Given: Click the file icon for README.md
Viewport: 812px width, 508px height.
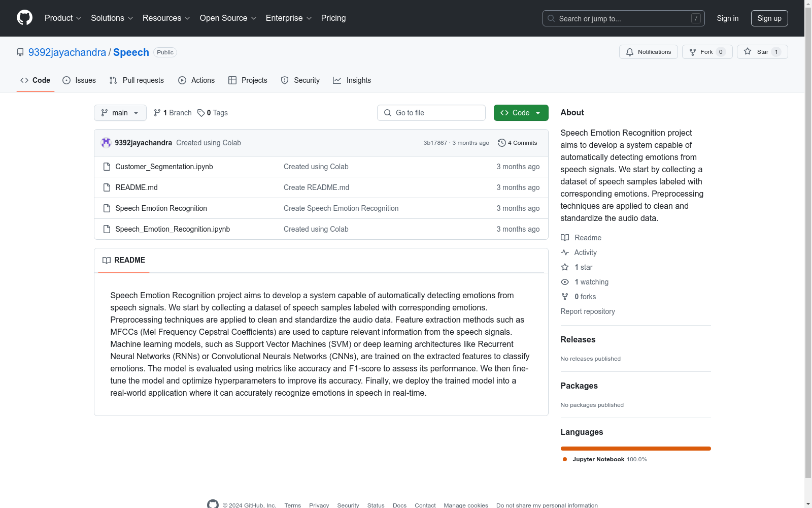Looking at the screenshot, I should click(107, 187).
